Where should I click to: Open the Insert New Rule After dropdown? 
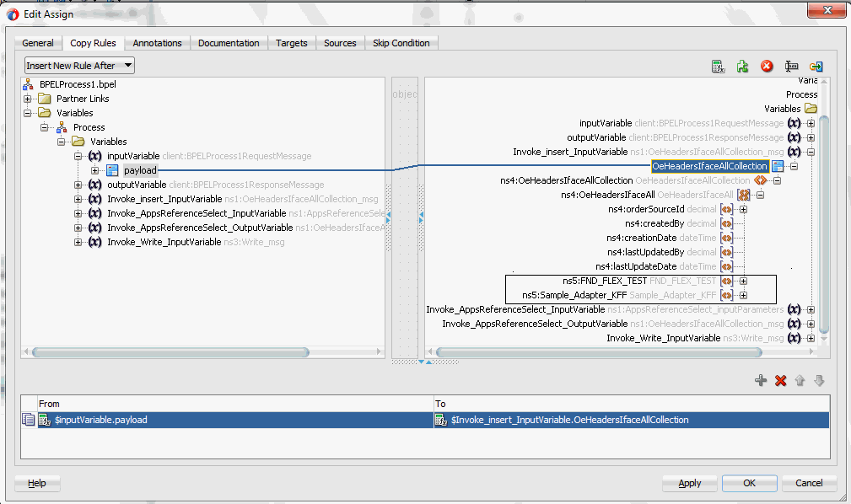pos(80,66)
